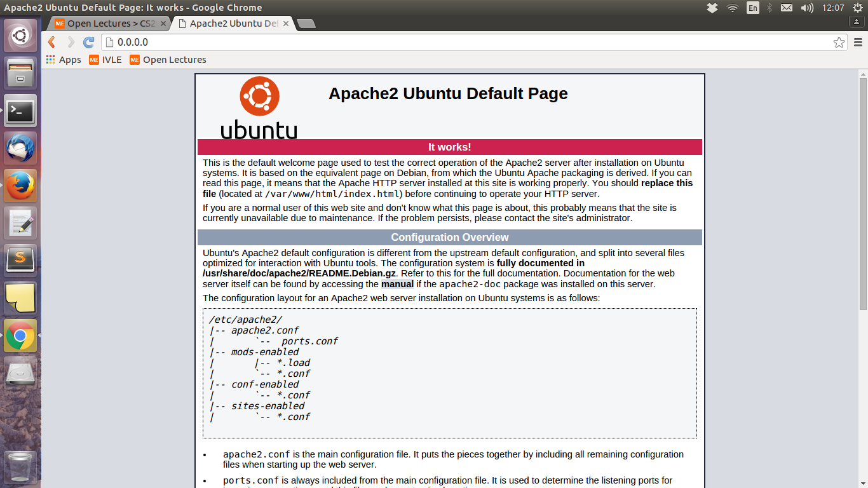Open the gedit text editor launcher icon
The height and width of the screenshot is (488, 868).
click(x=20, y=223)
